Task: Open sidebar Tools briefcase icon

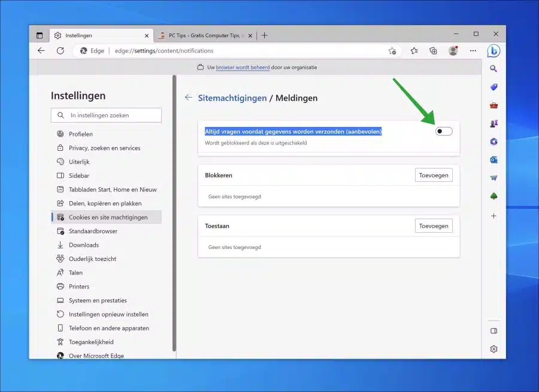Action: 493,105
